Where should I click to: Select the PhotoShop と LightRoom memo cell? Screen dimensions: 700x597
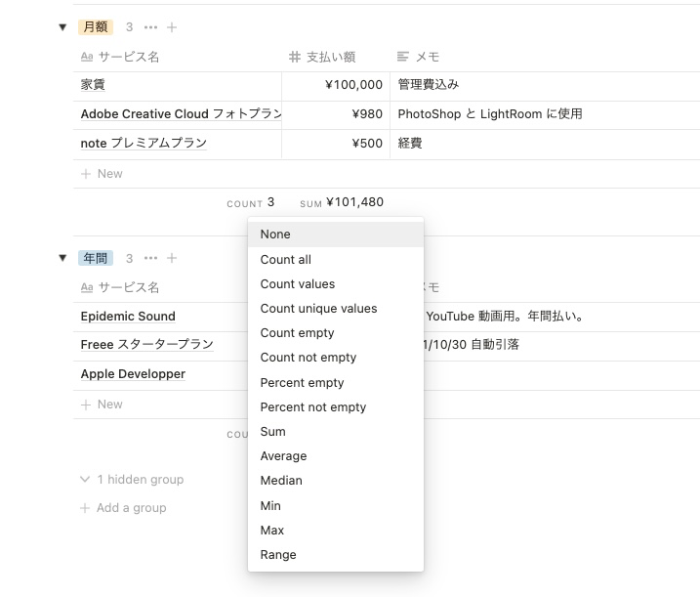tap(545, 115)
